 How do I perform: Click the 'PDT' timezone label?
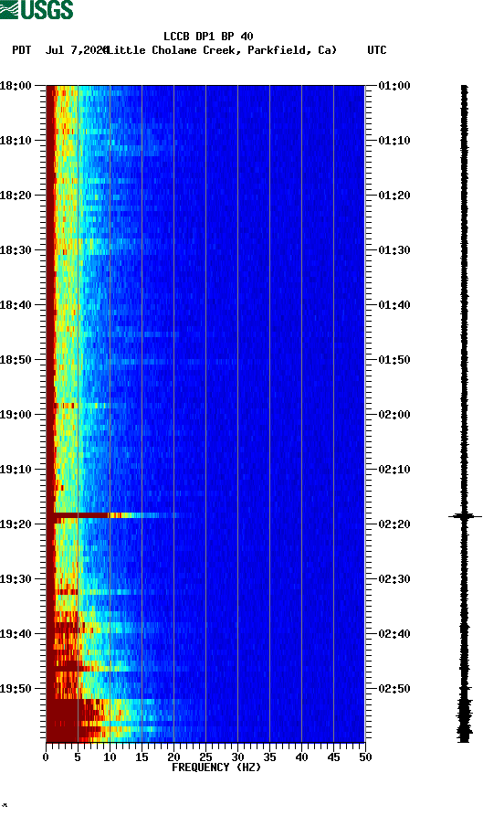(x=22, y=50)
